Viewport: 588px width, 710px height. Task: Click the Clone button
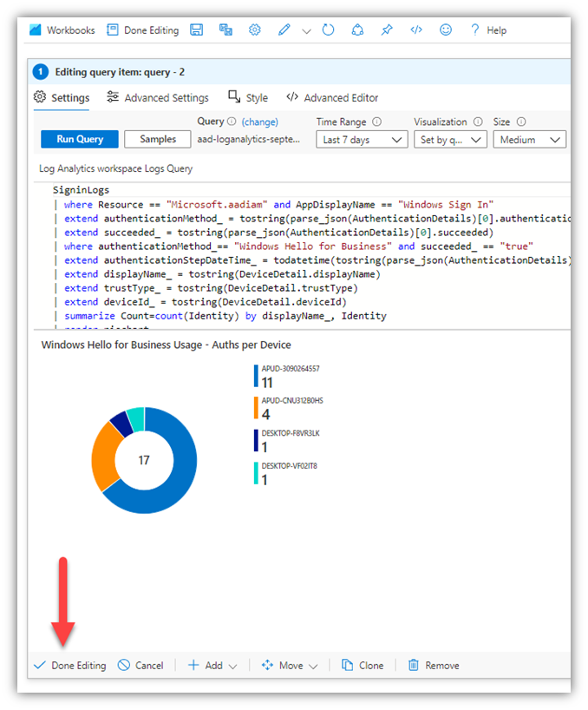(363, 665)
